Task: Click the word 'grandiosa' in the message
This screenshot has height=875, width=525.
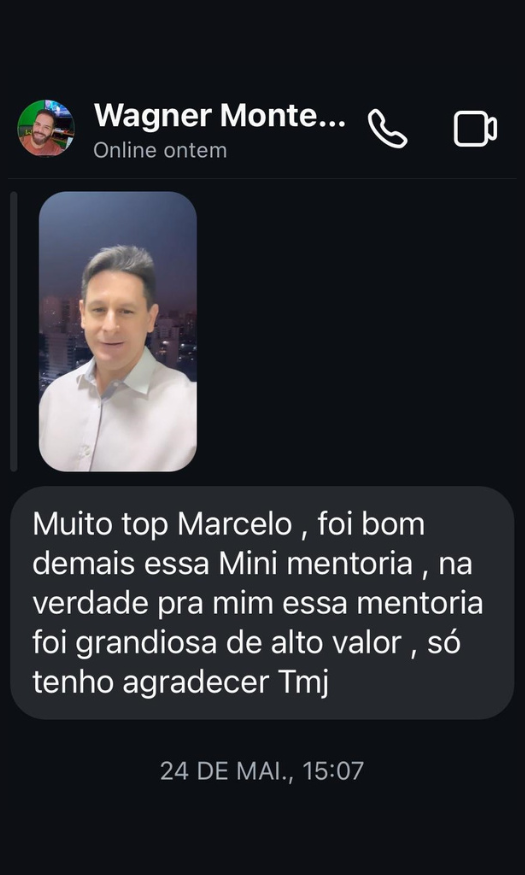Action: (x=146, y=645)
